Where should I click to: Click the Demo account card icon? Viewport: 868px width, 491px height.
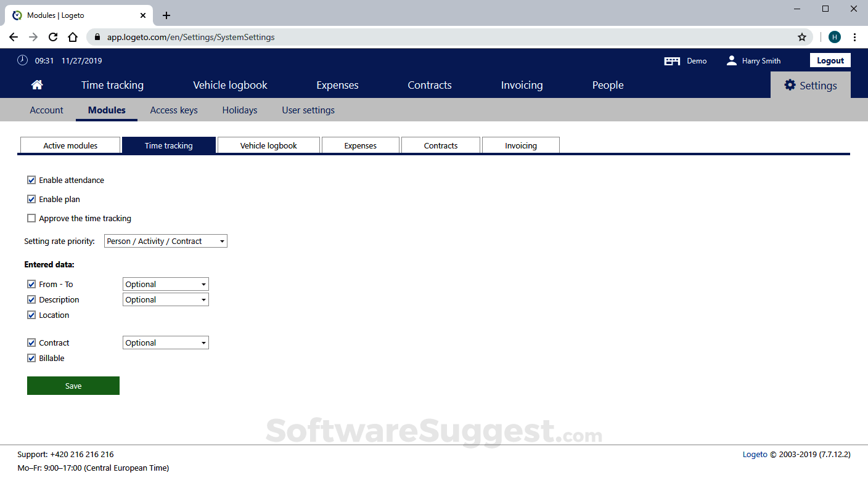click(672, 60)
